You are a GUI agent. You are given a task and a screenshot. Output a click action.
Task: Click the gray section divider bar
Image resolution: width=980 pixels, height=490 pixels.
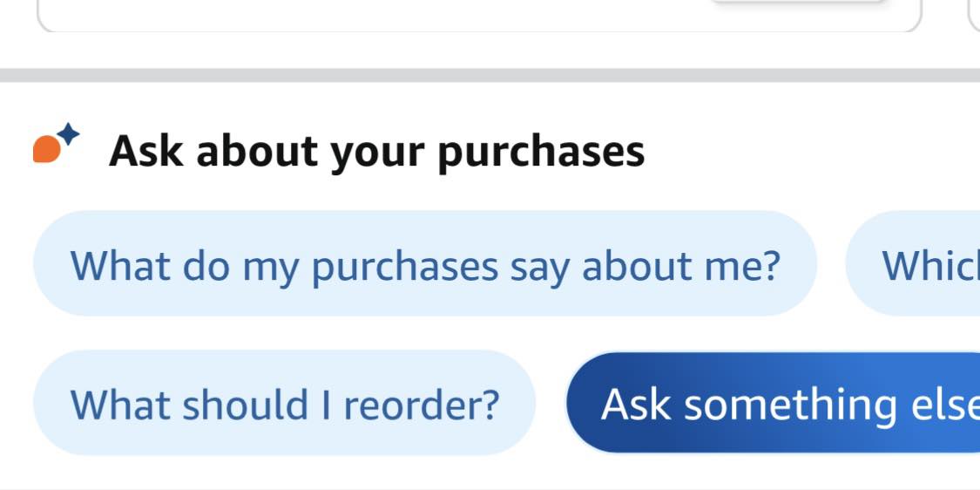pyautogui.click(x=490, y=75)
